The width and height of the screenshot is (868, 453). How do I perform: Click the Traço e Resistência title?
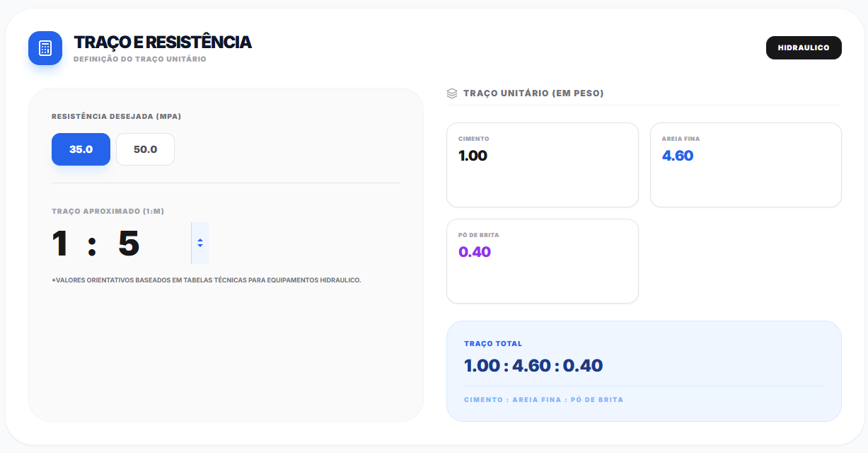[162, 42]
